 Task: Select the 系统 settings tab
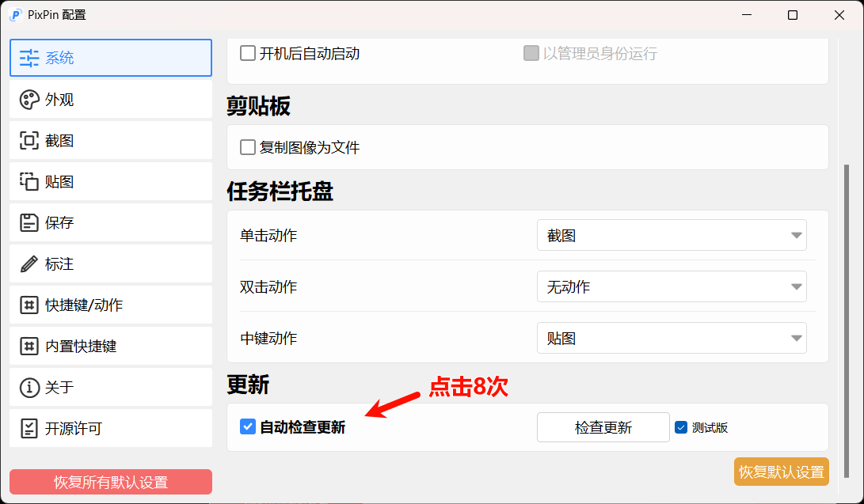pyautogui.click(x=111, y=58)
